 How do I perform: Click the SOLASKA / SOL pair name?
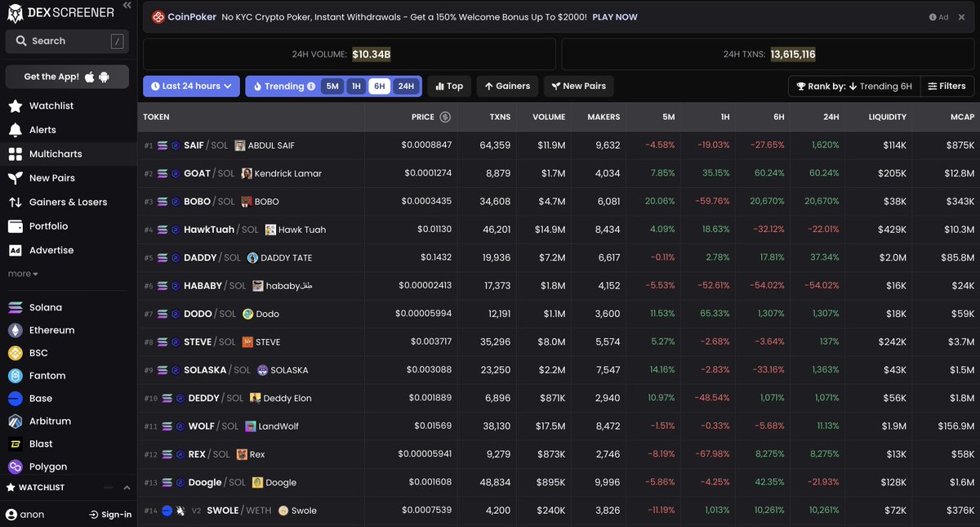tap(217, 370)
